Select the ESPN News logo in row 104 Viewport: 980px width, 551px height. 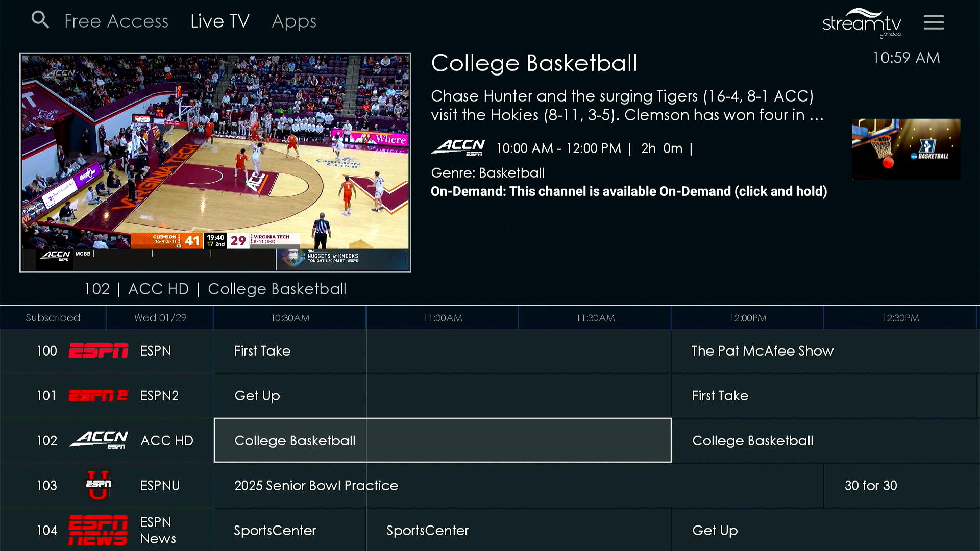[x=99, y=530]
